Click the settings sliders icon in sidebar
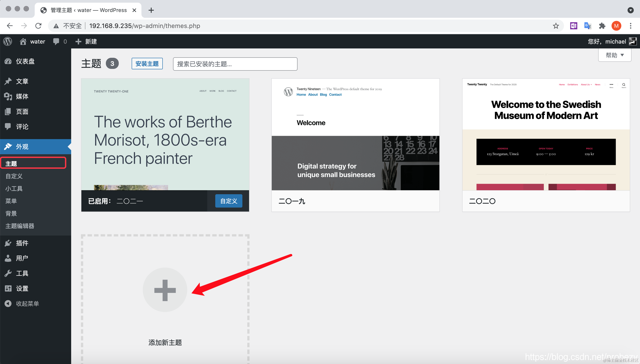Image resolution: width=640 pixels, height=364 pixels. click(8, 288)
